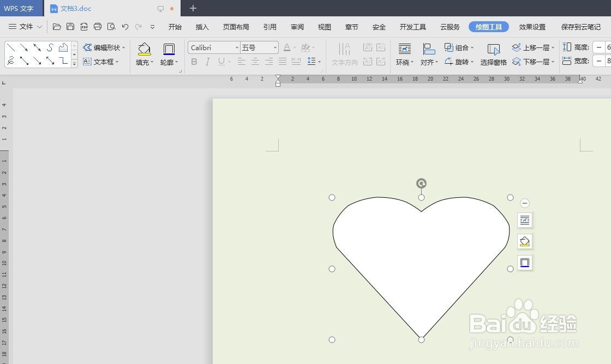This screenshot has height=364, width=611.
Task: Click the Save icon in quick toolbar
Action: tap(70, 27)
